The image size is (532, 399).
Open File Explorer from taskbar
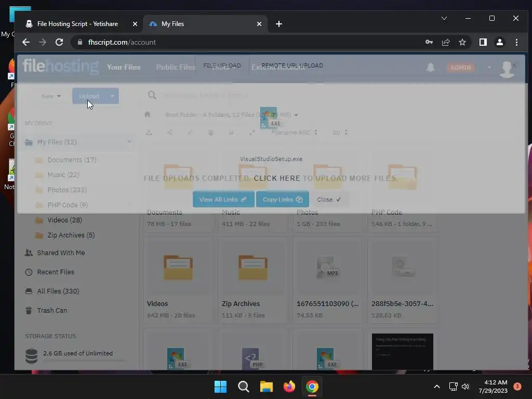(x=267, y=387)
